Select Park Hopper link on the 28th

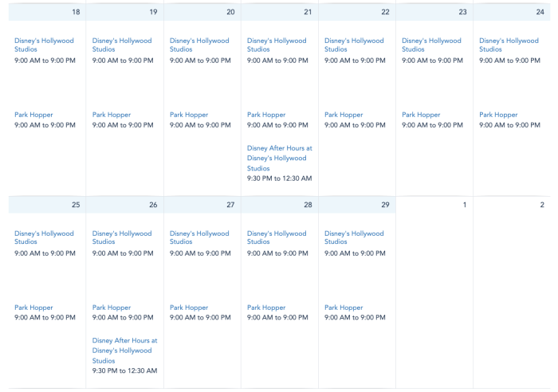266,308
